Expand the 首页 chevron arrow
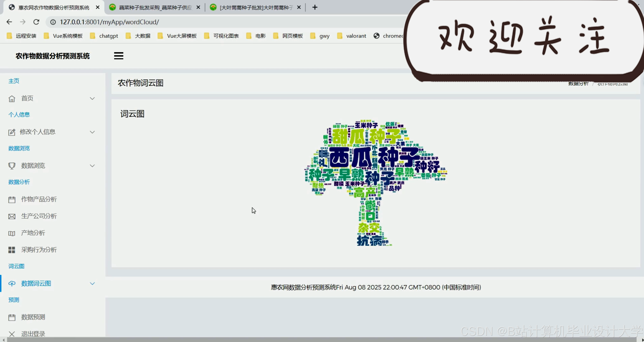Image resolution: width=644 pixels, height=342 pixels. 92,98
